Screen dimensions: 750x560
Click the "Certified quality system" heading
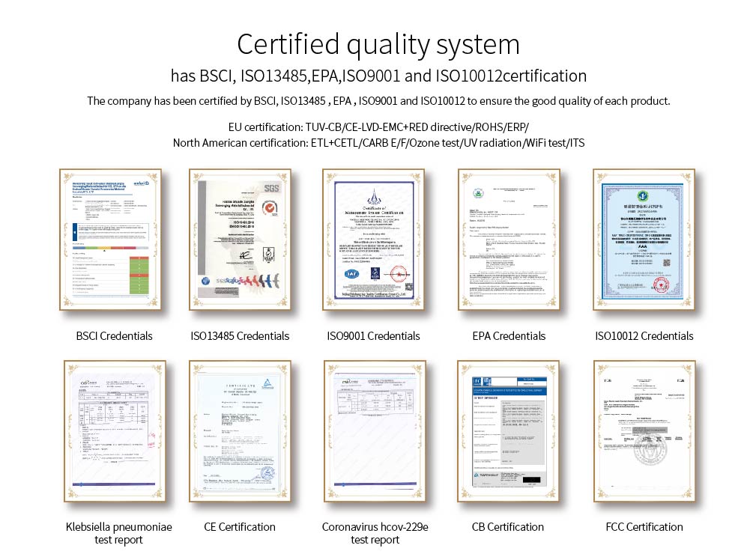tap(378, 45)
